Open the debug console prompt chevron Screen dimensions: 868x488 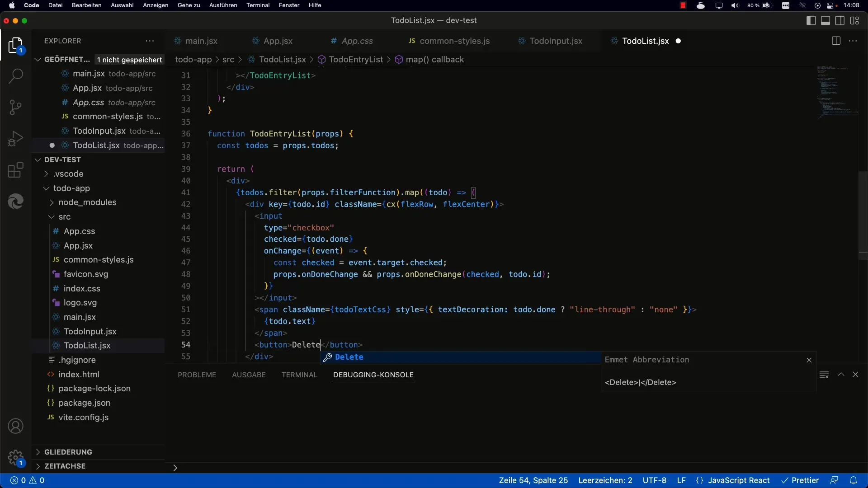click(175, 468)
